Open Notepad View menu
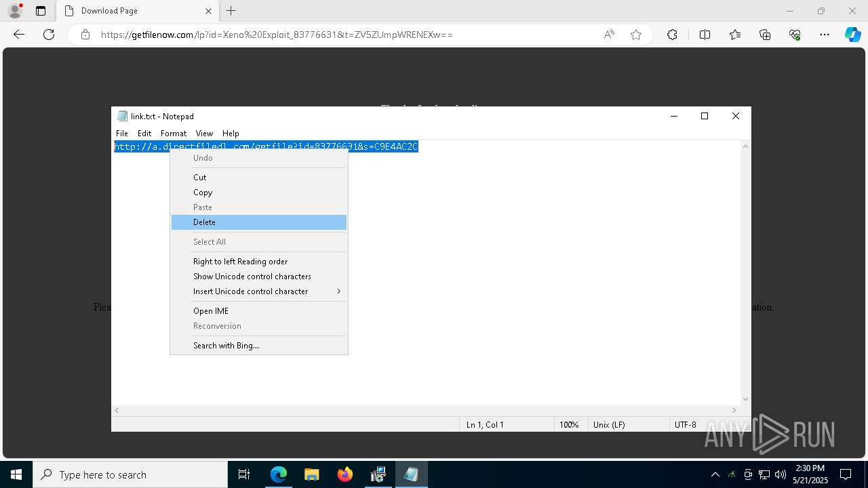This screenshot has height=488, width=868. [204, 134]
